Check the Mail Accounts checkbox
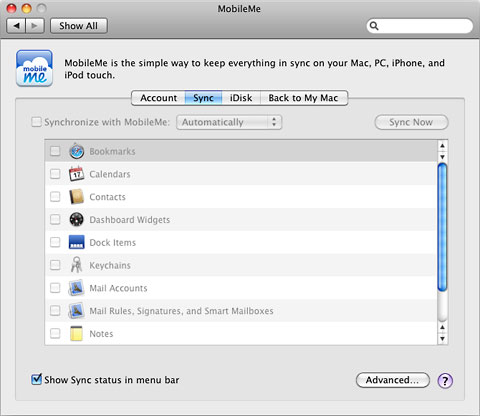Screen dimensions: 480x416 [x=55, y=288]
